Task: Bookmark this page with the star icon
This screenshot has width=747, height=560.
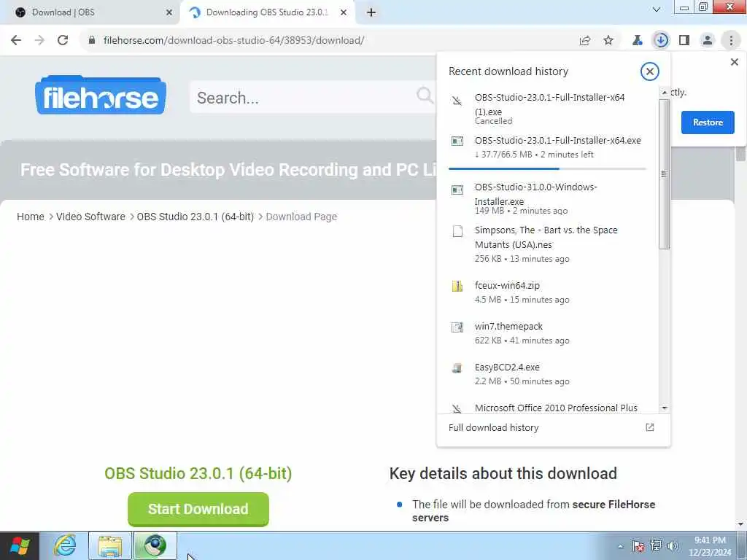Action: point(608,41)
